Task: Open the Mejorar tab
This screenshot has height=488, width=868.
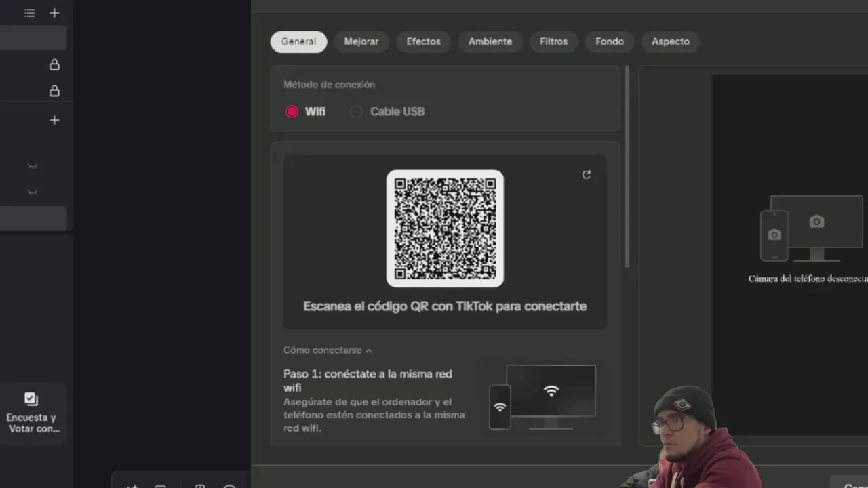Action: 361,41
